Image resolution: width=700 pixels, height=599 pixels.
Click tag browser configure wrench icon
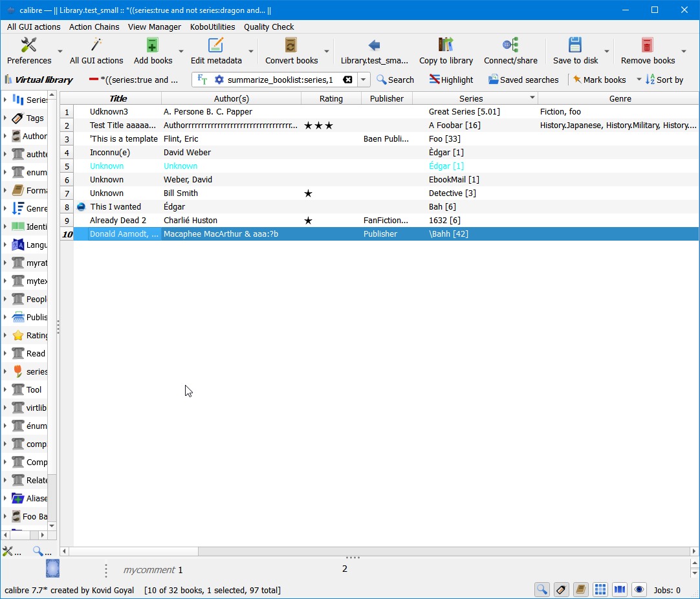coord(8,551)
